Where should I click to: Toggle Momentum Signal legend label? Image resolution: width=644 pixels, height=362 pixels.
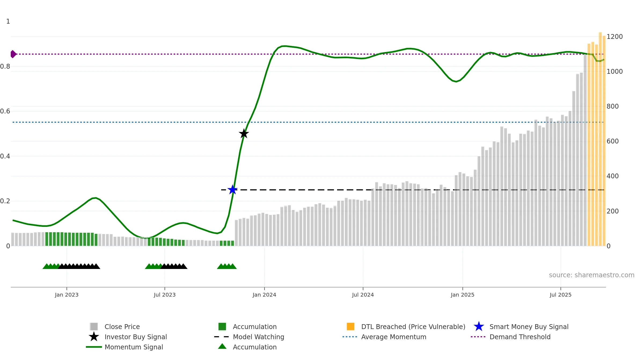coord(134,347)
